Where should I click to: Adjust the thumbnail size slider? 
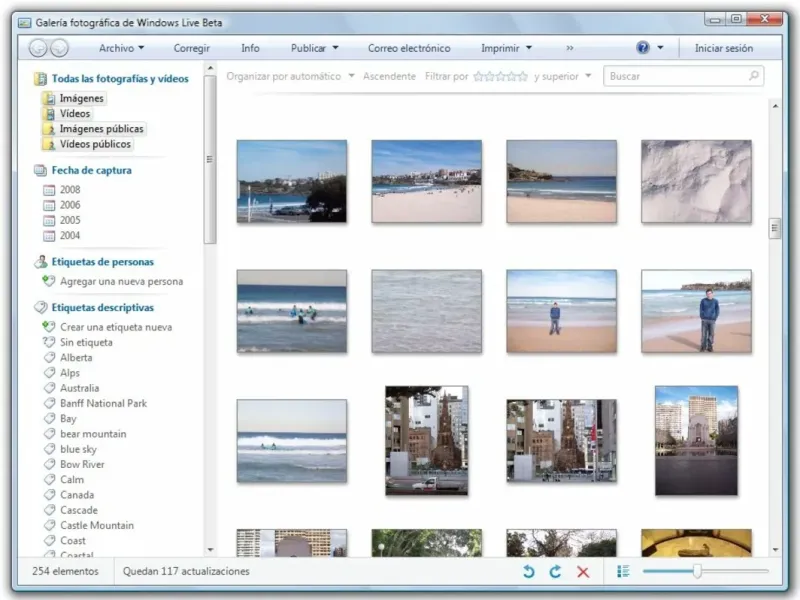click(697, 572)
